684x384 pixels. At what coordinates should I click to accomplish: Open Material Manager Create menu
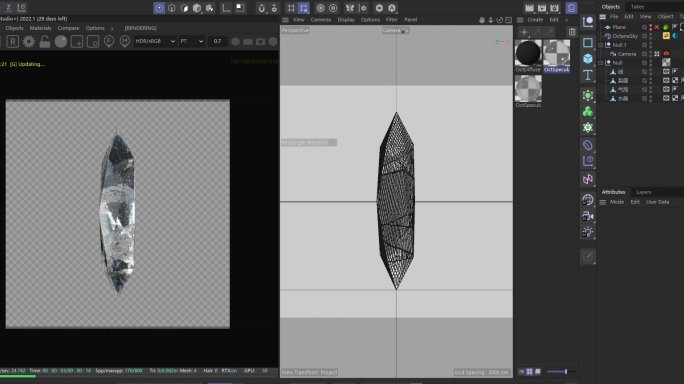click(535, 20)
